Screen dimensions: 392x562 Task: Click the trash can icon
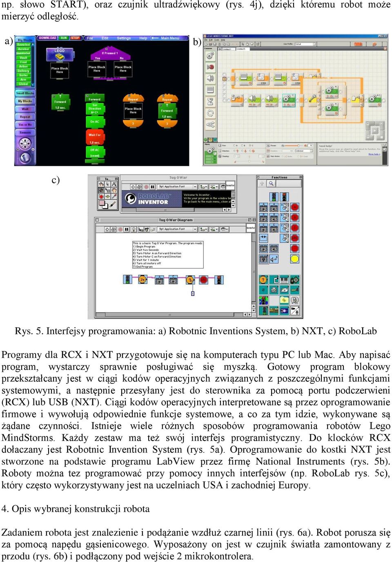pyautogui.click(x=25, y=157)
